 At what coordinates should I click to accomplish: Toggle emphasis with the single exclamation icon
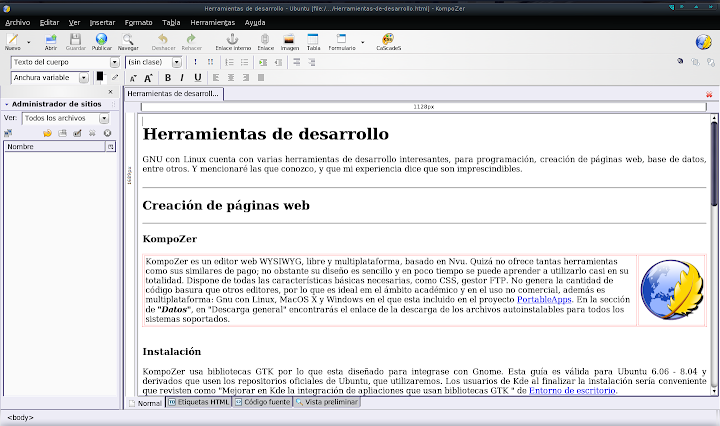tap(195, 62)
